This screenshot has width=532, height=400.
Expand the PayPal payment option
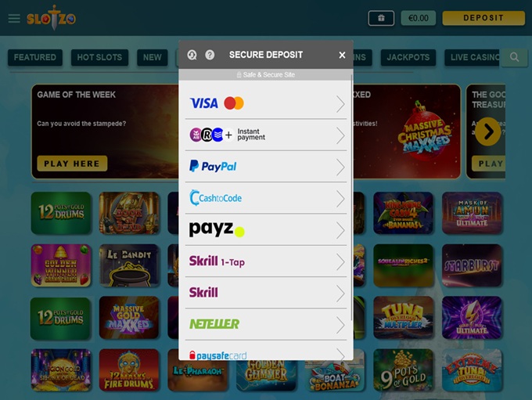[x=266, y=167]
